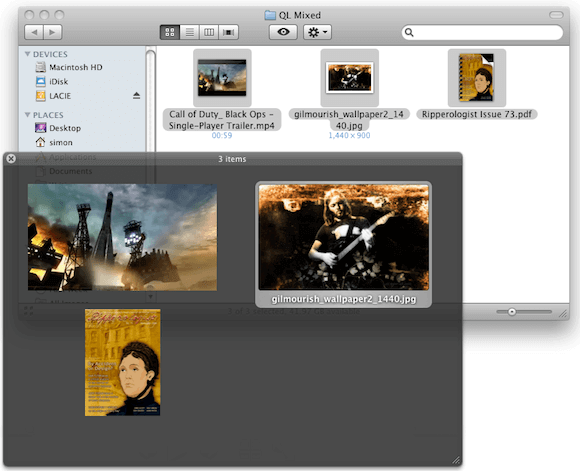Click the QL Mixed folder title icon
Screen dimensions: 580x471
point(270,15)
